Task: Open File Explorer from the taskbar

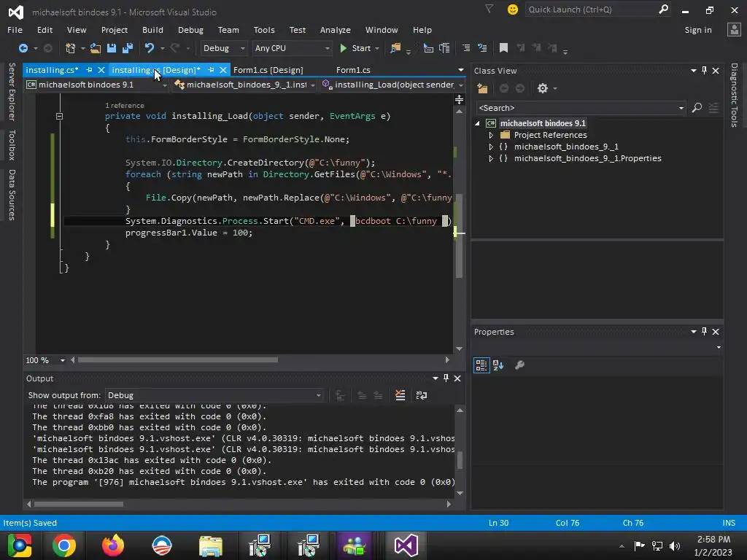Action: coord(210,545)
